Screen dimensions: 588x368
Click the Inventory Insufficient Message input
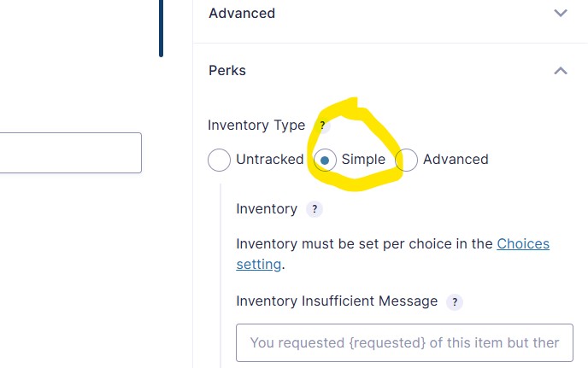[404, 343]
